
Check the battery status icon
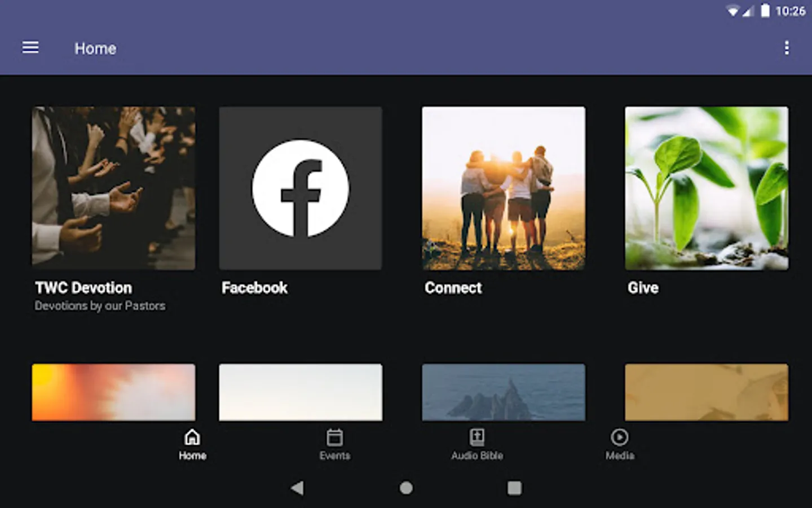coord(765,11)
